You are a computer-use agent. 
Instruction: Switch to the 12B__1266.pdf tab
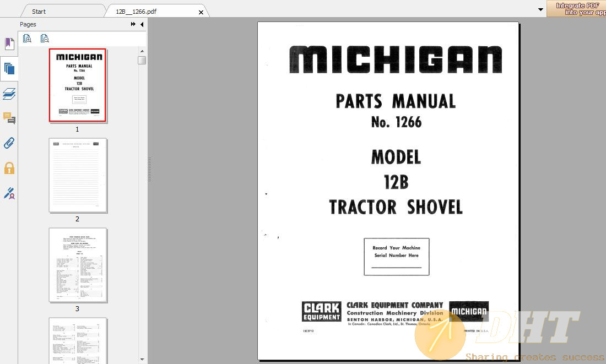[136, 12]
